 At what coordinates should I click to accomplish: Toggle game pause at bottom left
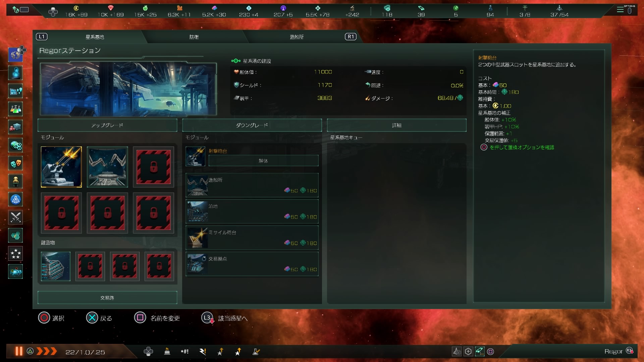(19, 351)
